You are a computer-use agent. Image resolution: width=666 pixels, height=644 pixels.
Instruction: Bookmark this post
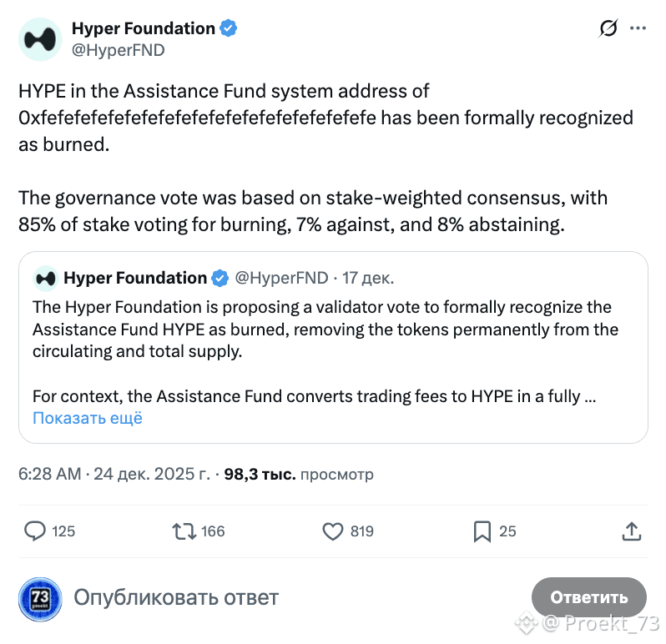[482, 531]
